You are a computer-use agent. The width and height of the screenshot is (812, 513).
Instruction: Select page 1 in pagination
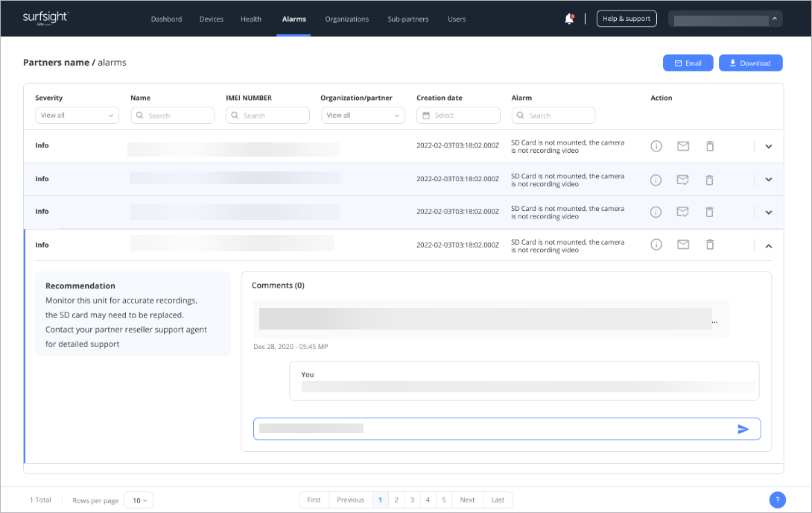click(x=380, y=500)
